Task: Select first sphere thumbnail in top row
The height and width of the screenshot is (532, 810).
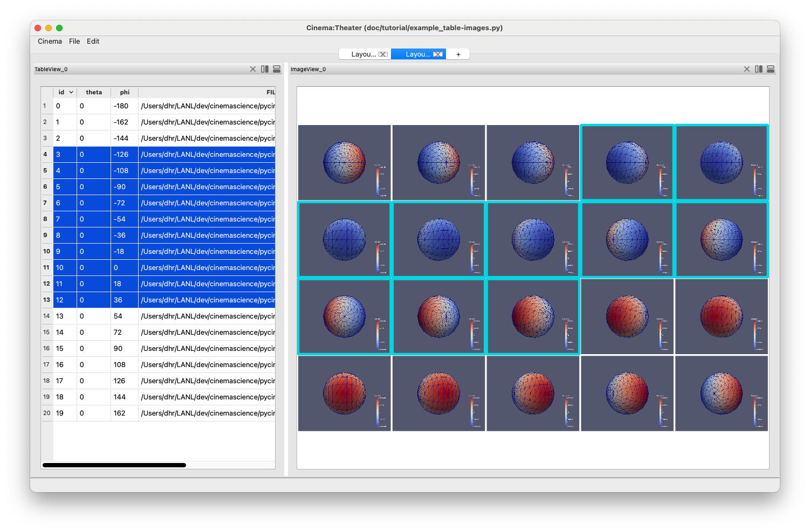Action: pos(345,163)
